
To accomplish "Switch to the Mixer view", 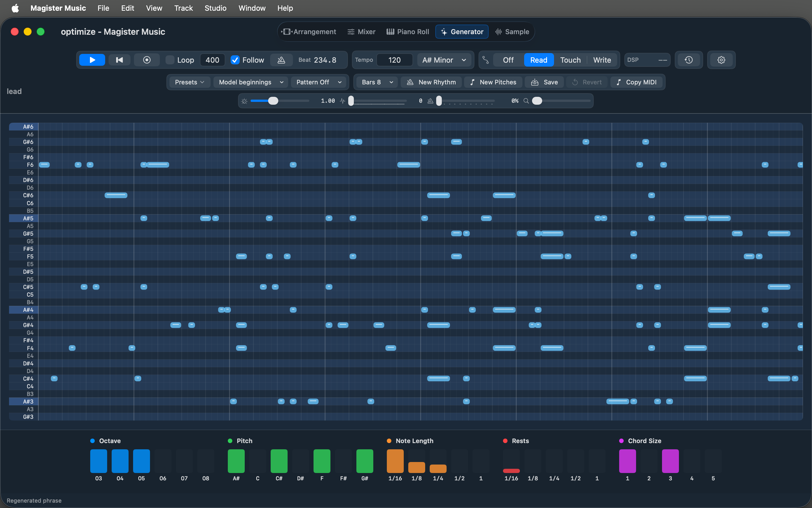I will point(361,32).
